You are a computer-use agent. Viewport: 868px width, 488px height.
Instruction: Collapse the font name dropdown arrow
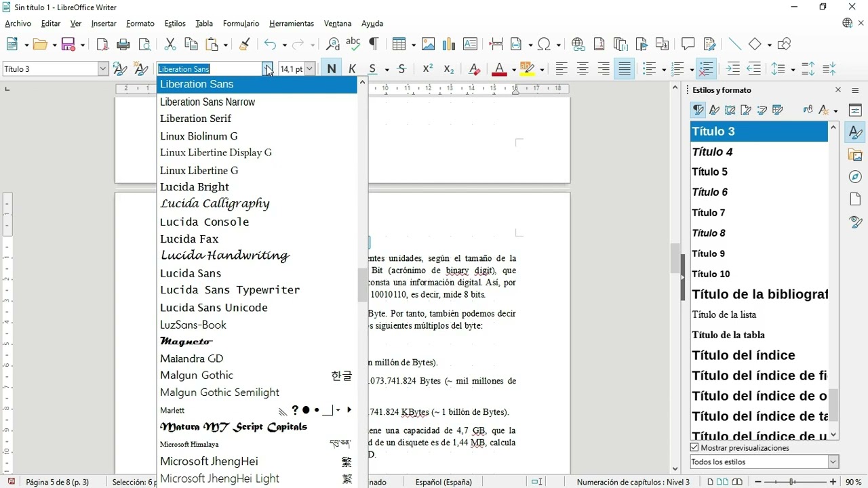pos(268,69)
